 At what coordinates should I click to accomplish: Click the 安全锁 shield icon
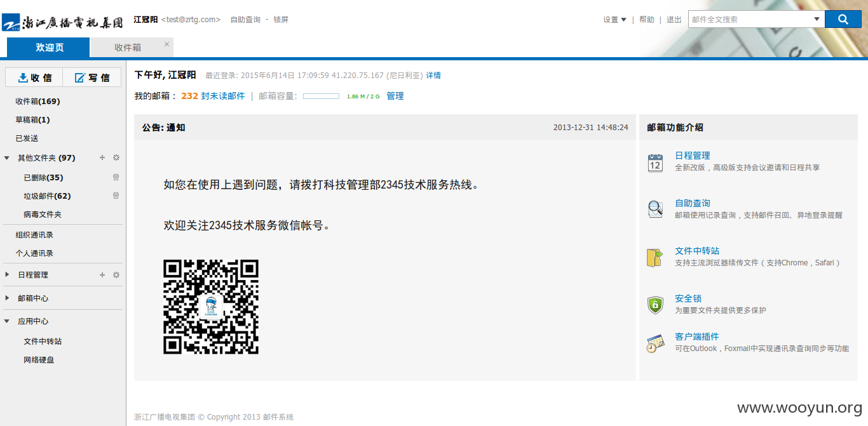[655, 305]
